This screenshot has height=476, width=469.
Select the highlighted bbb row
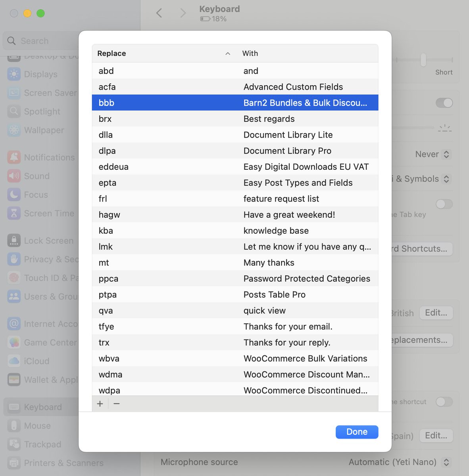coord(235,103)
